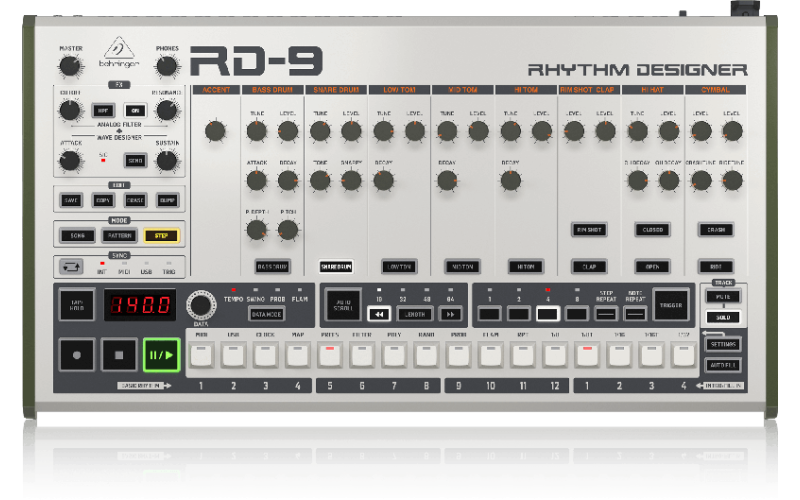Click the red 140.0 tempo display

click(x=140, y=305)
